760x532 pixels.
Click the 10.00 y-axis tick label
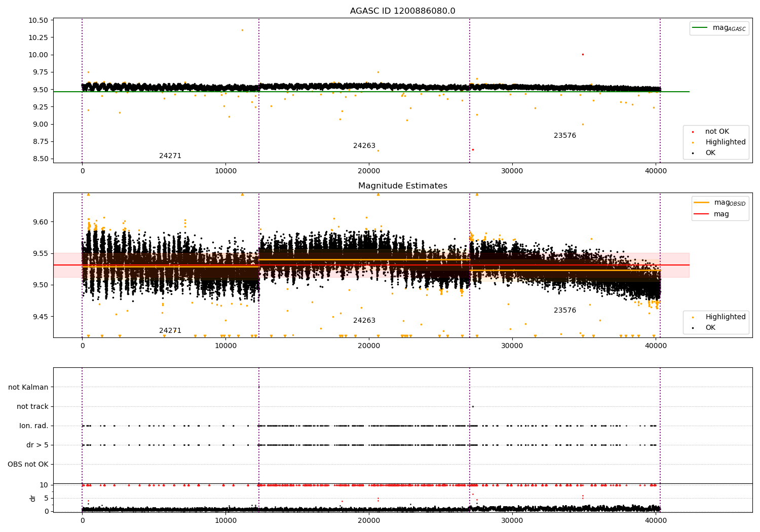(x=38, y=55)
